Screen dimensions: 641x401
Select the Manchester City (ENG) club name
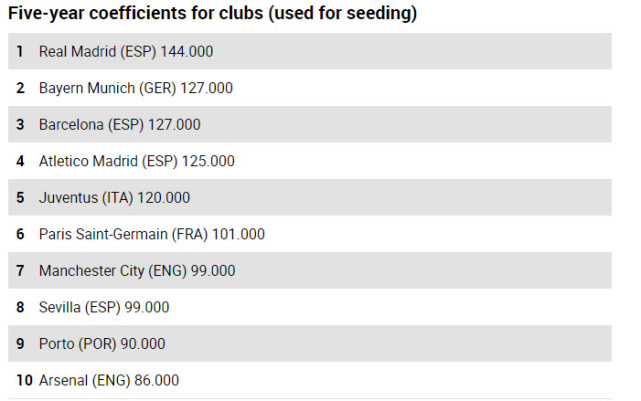pyautogui.click(x=110, y=271)
